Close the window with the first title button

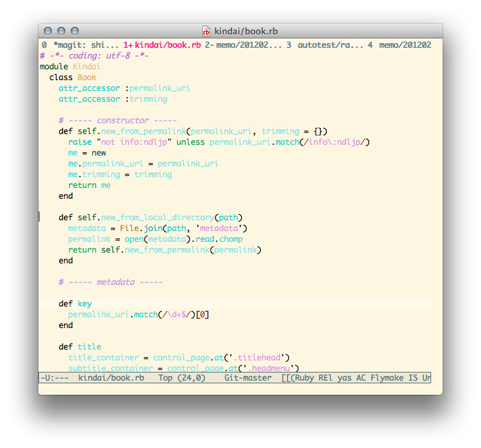point(48,31)
